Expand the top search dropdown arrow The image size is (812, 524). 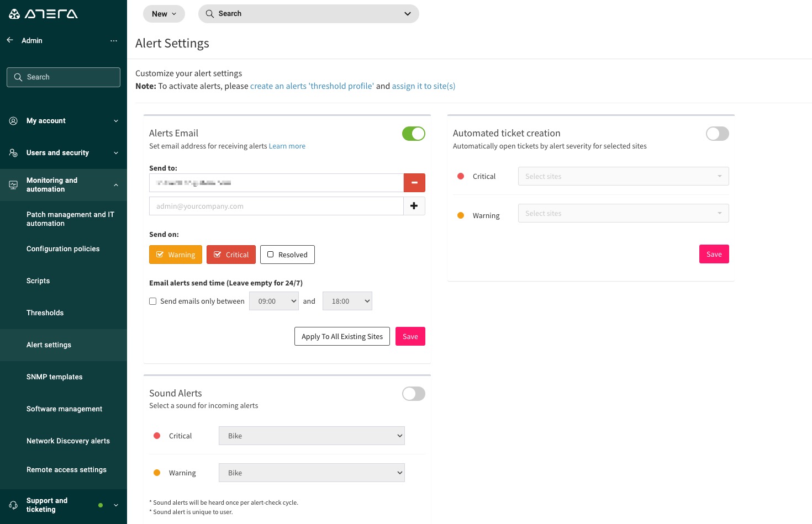[x=408, y=14]
